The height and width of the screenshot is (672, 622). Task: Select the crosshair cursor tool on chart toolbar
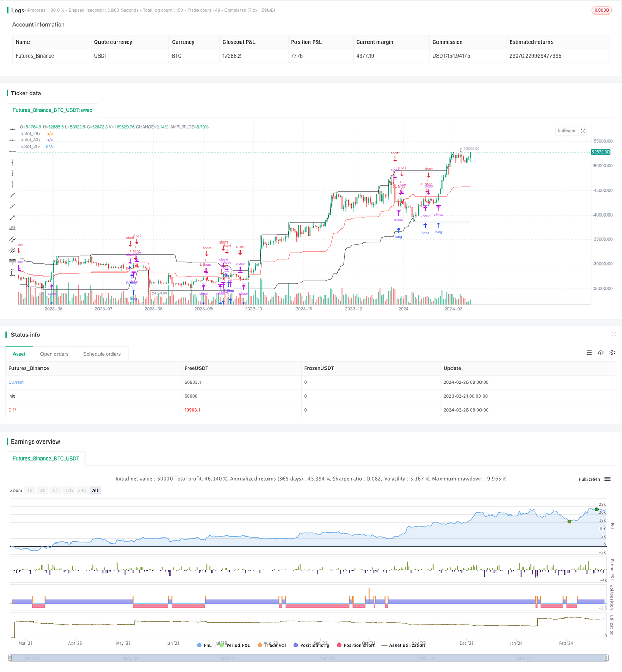click(12, 130)
